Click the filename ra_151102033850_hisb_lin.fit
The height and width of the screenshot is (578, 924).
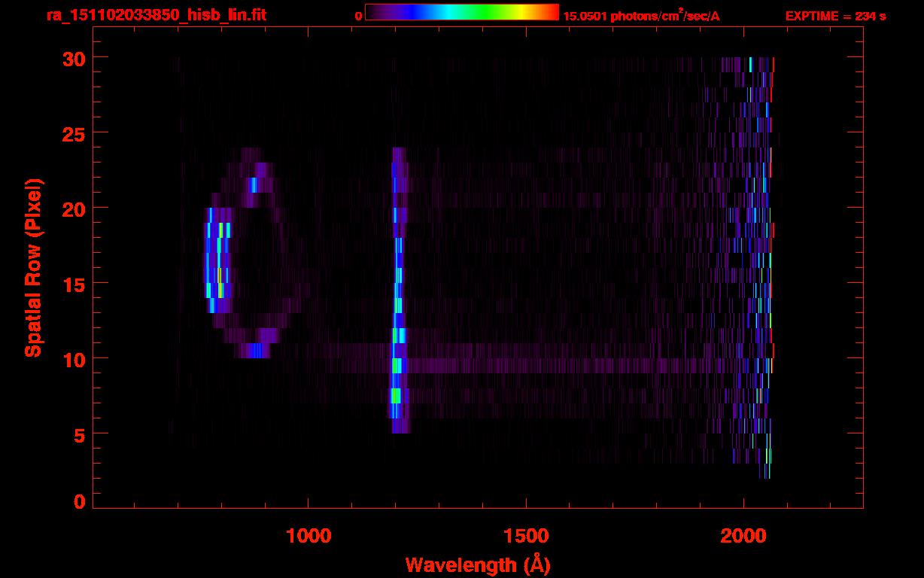155,14
